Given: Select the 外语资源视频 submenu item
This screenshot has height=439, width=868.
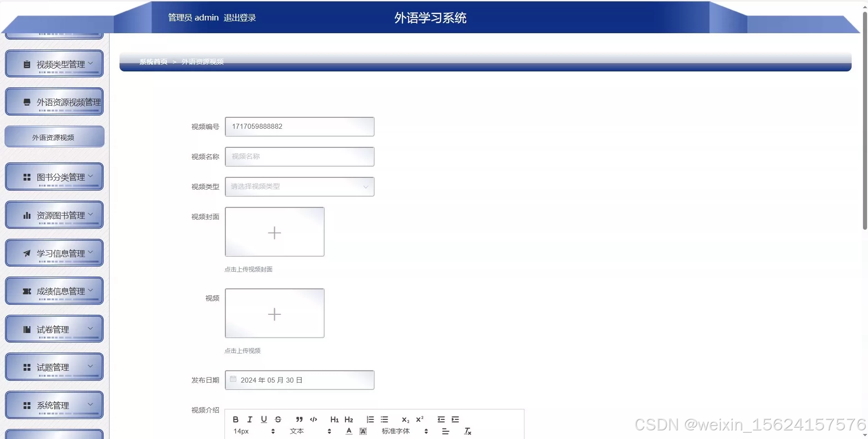Looking at the screenshot, I should (54, 137).
